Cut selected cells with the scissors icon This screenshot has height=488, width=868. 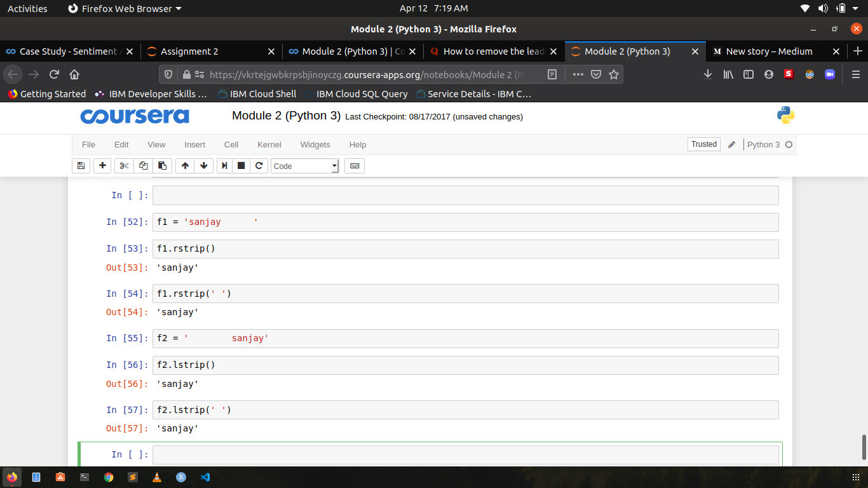(124, 166)
